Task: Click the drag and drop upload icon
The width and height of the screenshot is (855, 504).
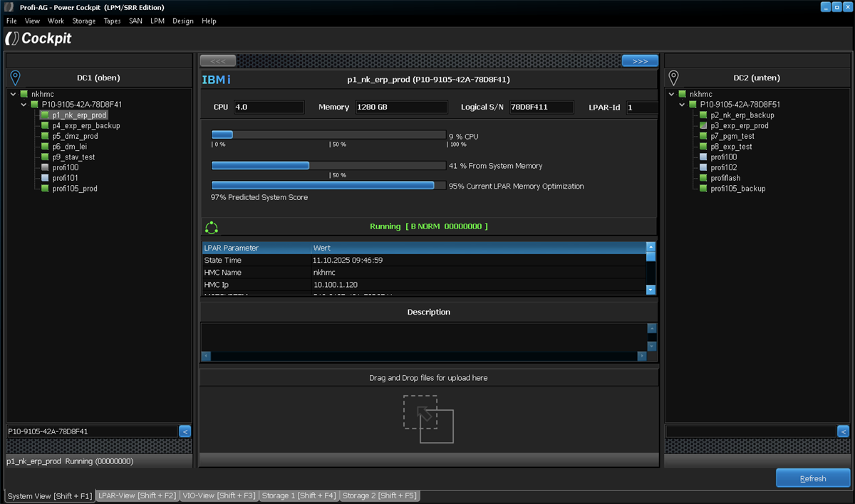Action: 428,419
